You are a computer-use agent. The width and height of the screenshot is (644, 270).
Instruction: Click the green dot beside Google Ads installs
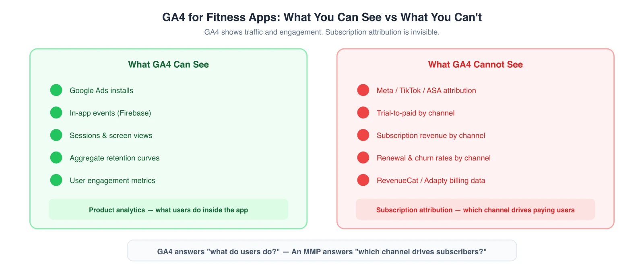pos(56,90)
